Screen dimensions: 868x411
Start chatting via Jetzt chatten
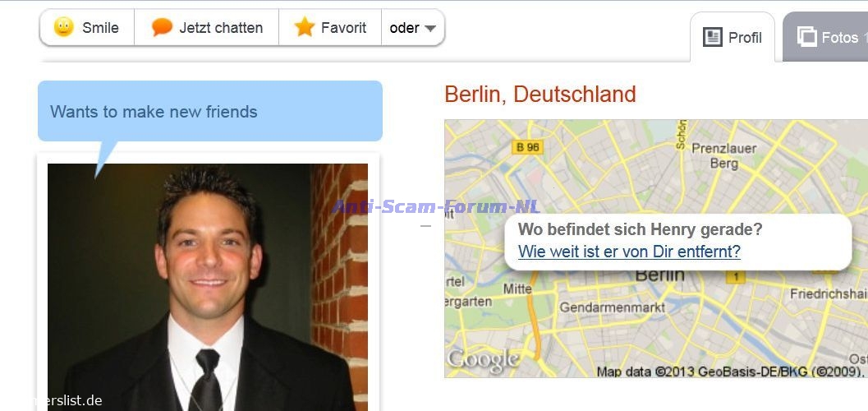(x=206, y=28)
